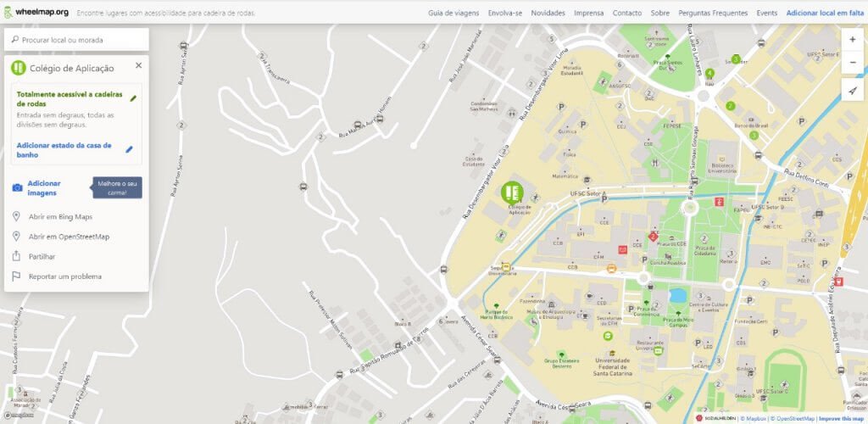Zoom in the map with plus button
The height and width of the screenshot is (424, 868).
pos(853,40)
